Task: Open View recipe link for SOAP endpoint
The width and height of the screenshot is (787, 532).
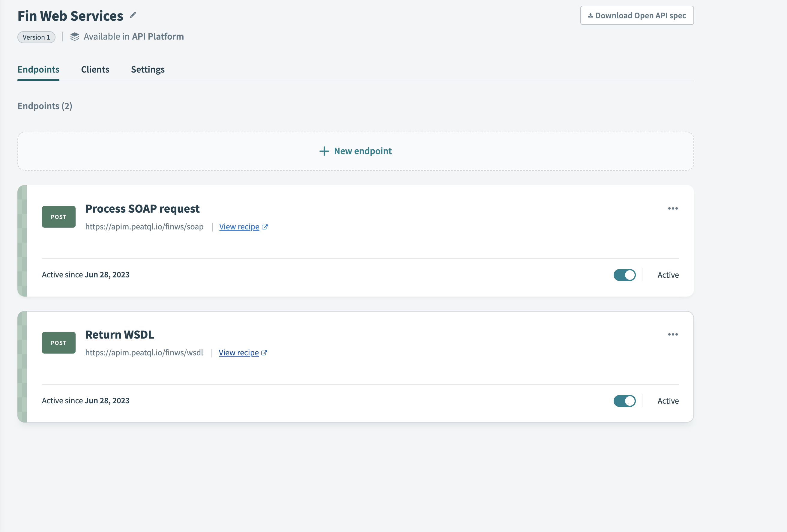Action: (x=239, y=227)
